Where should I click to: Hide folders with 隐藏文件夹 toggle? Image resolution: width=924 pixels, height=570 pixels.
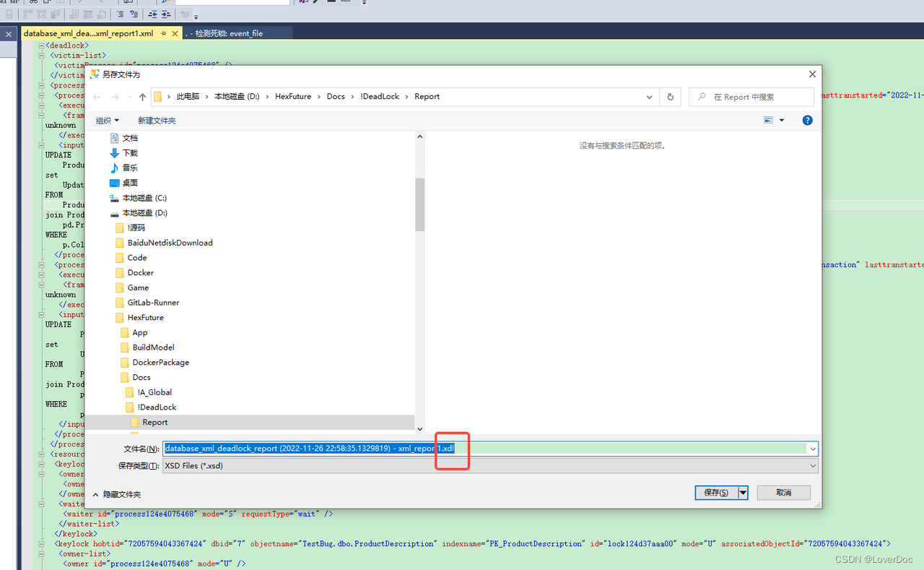coord(116,495)
